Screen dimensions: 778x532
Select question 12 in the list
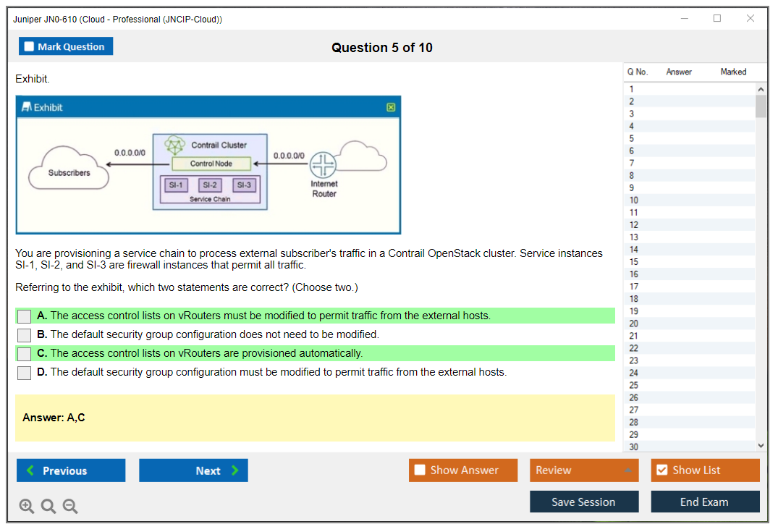click(634, 225)
